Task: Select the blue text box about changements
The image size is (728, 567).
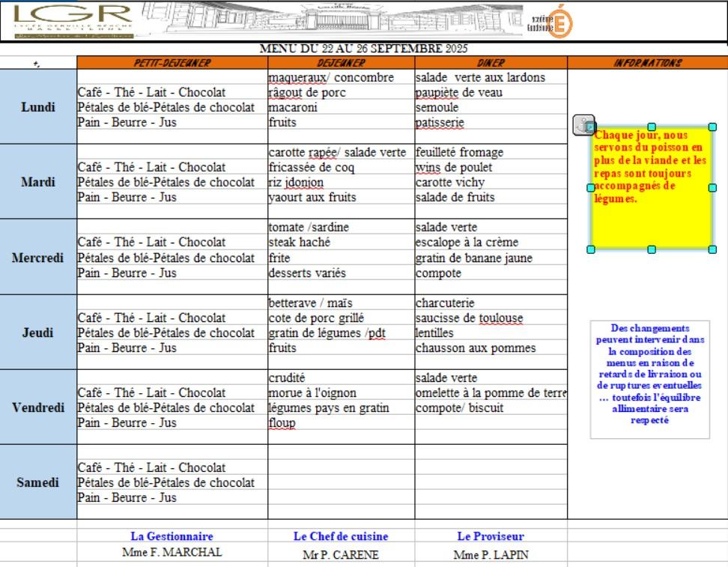Action: click(649, 380)
